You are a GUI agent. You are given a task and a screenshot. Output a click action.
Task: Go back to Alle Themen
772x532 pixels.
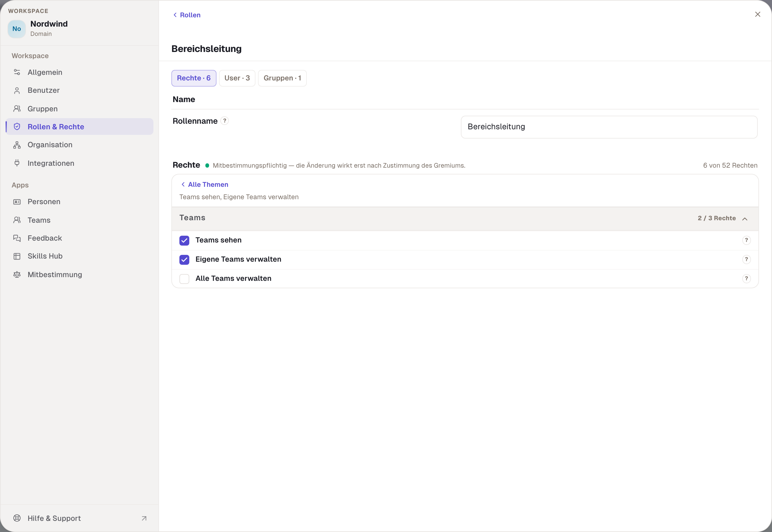205,185
